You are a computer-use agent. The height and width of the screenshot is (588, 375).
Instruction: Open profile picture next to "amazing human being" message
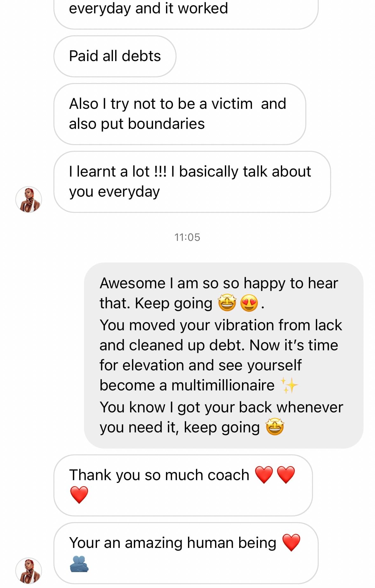(29, 570)
